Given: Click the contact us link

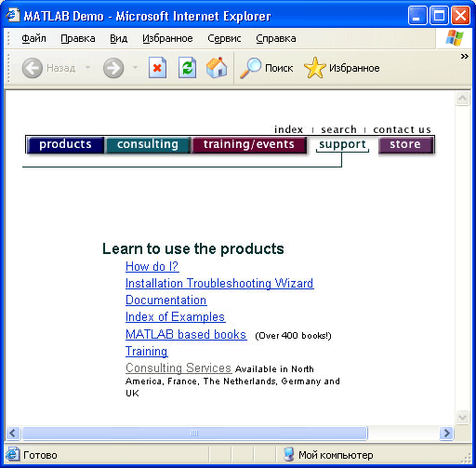Looking at the screenshot, I should 402,129.
